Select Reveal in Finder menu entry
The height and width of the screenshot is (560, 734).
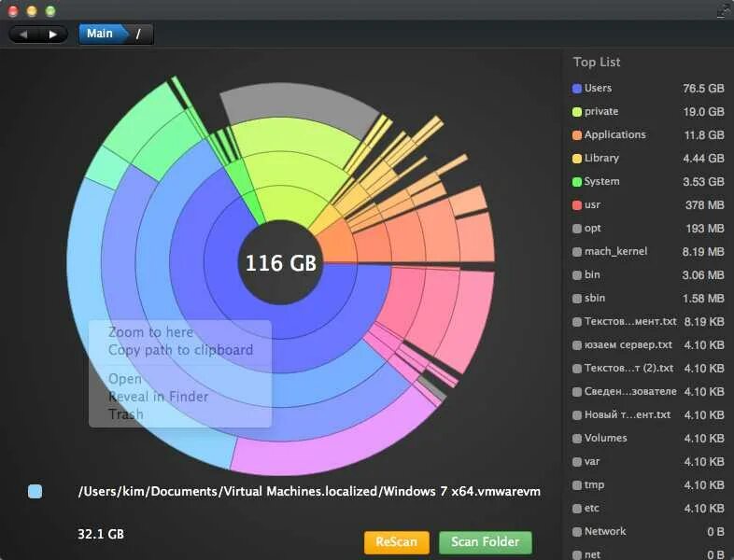tap(158, 397)
